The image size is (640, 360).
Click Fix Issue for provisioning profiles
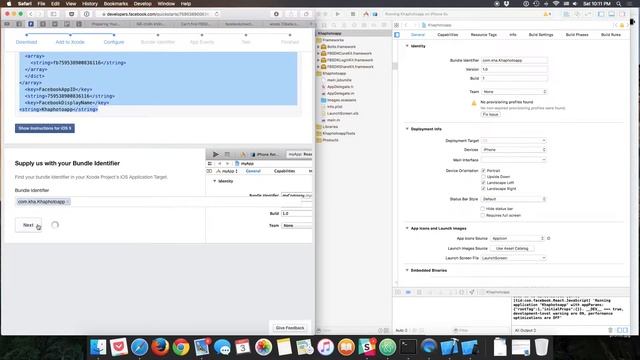(x=491, y=114)
